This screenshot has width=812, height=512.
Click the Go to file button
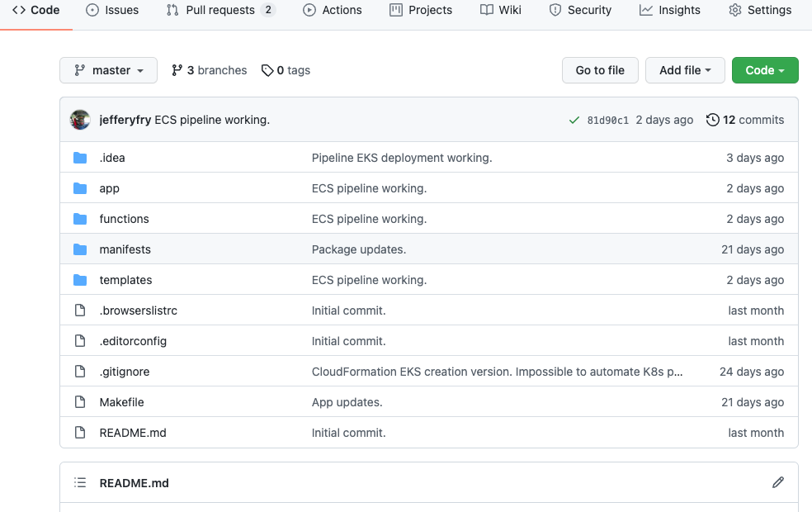click(600, 70)
